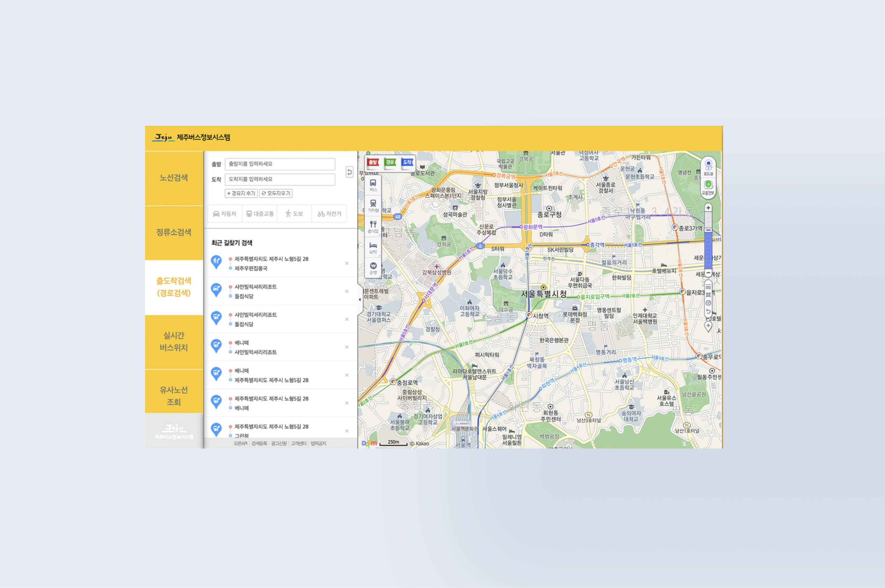Click 경유지 추가 add waypoint button
This screenshot has height=588, width=885.
click(241, 193)
